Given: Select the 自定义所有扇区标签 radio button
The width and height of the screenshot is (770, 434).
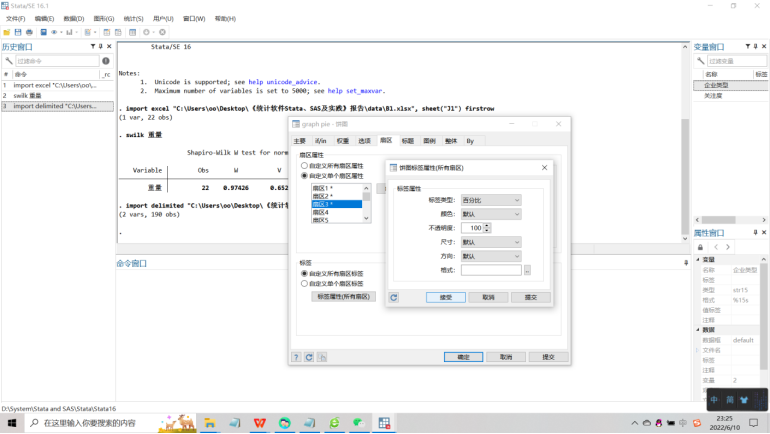Looking at the screenshot, I should tap(304, 273).
